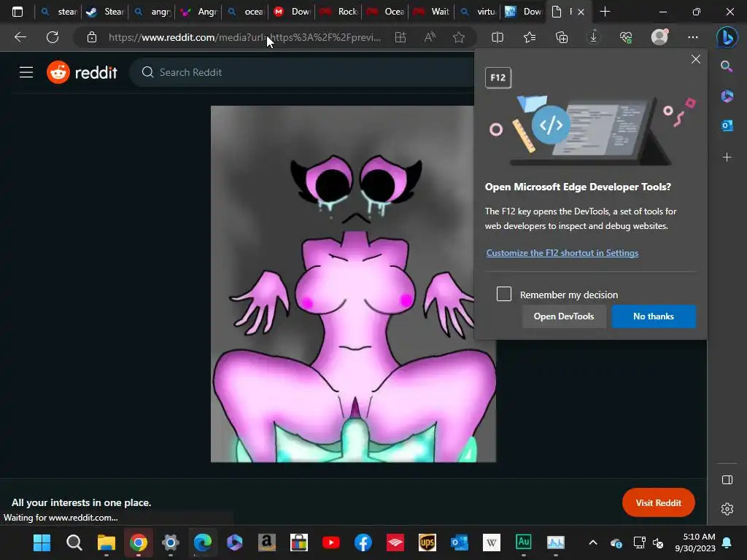
Task: Open sidebar Search tool
Action: [x=727, y=66]
